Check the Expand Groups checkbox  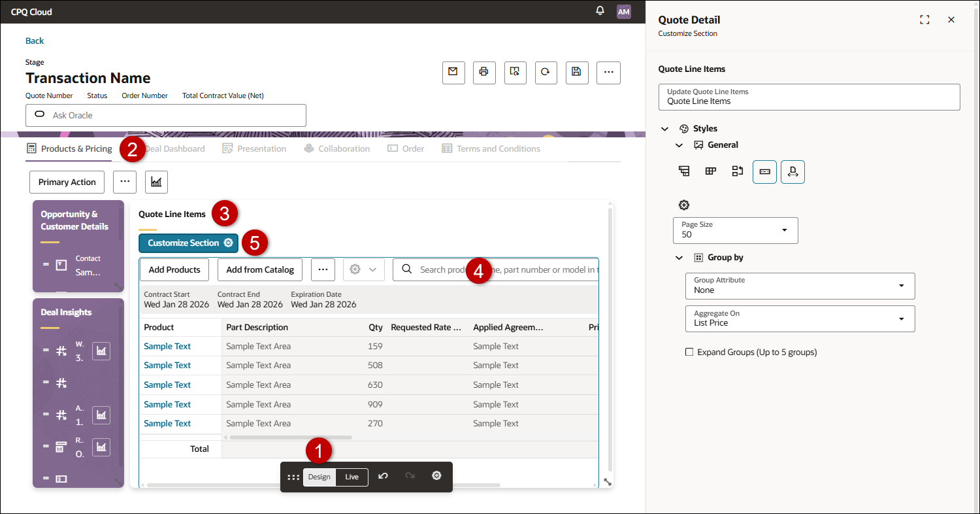(689, 352)
